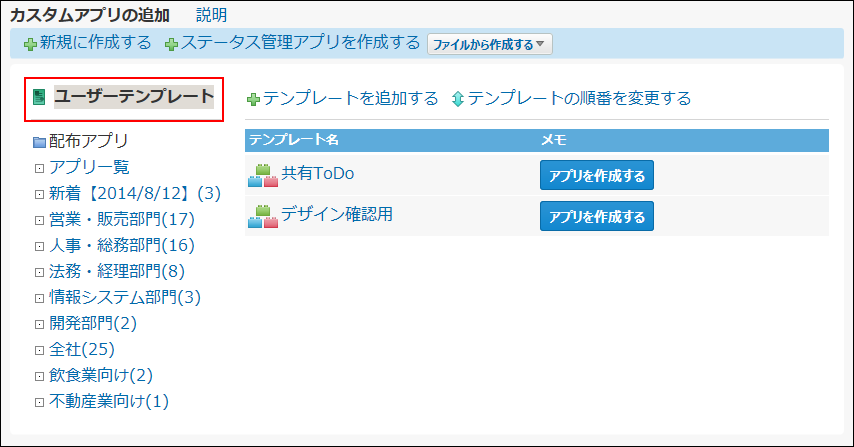Screen dimensions: 854x447
Task: Select ユーザーテンプレート in the sidebar
Action: (134, 97)
